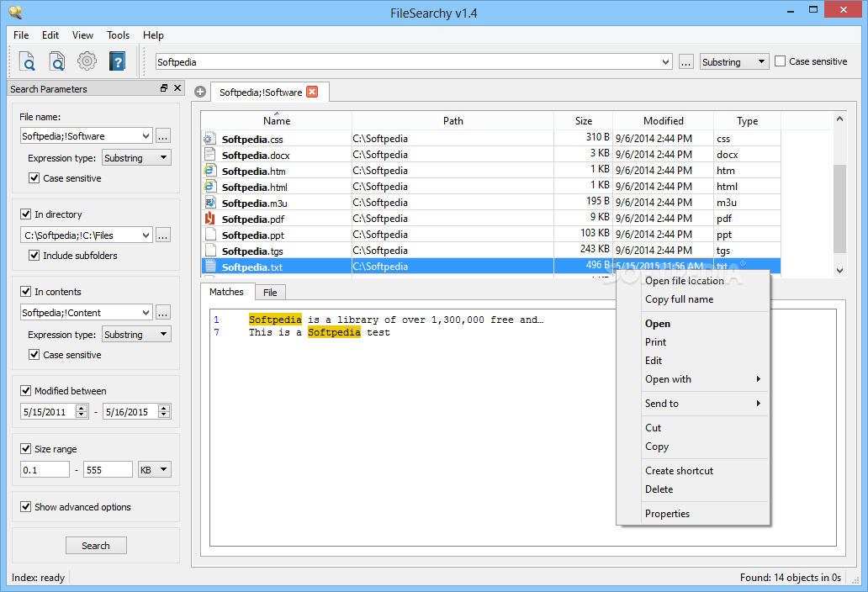The image size is (868, 592).
Task: Click the second search document toolbar icon
Action: 56,61
